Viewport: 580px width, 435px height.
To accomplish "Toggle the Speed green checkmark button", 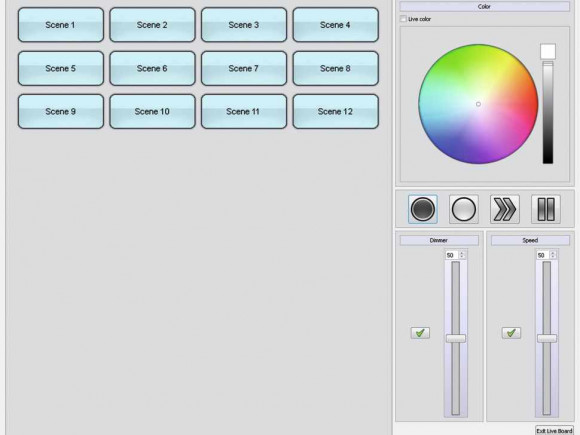I will [511, 333].
